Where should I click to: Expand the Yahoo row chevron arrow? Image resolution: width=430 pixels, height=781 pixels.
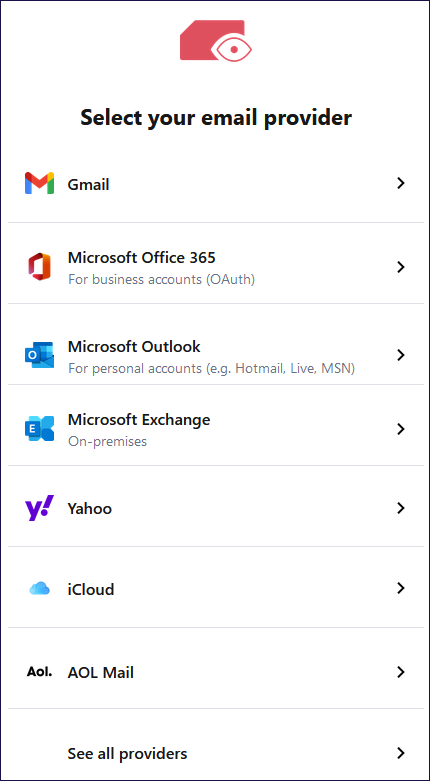[400, 508]
